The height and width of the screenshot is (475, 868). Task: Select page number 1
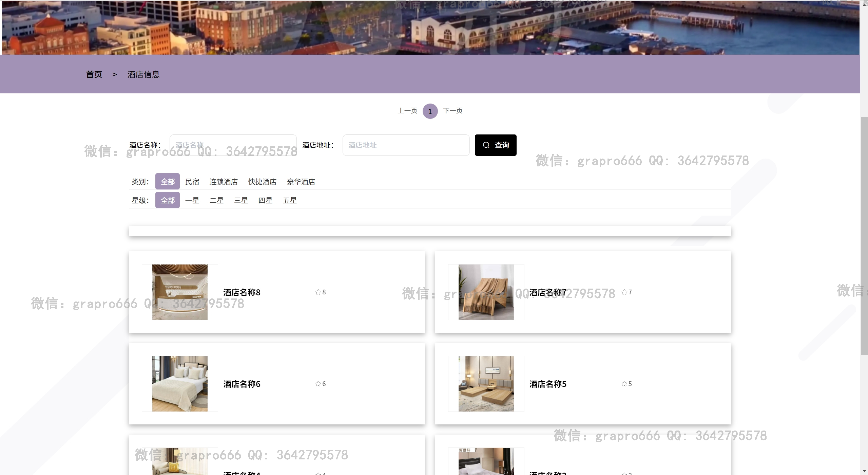click(x=430, y=111)
